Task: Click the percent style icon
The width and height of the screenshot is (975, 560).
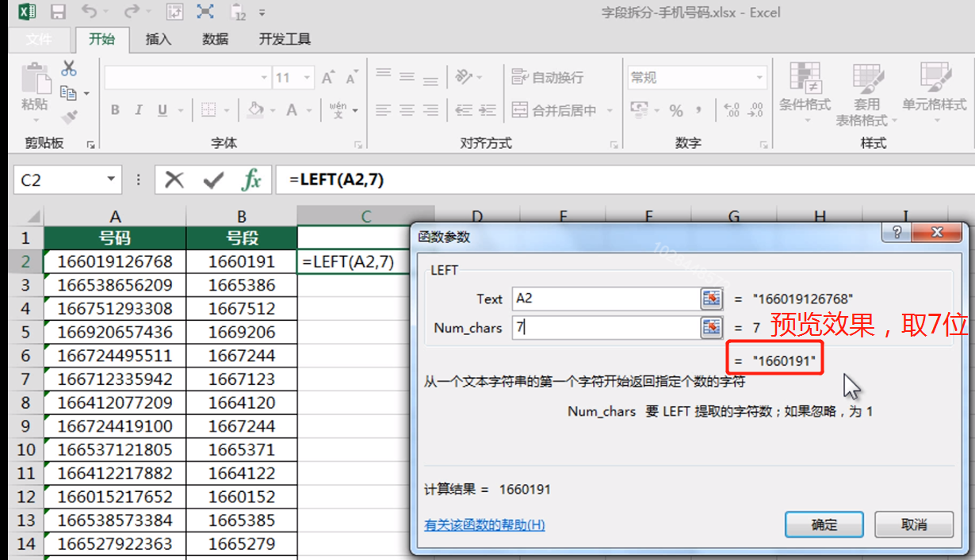Action: pos(676,110)
